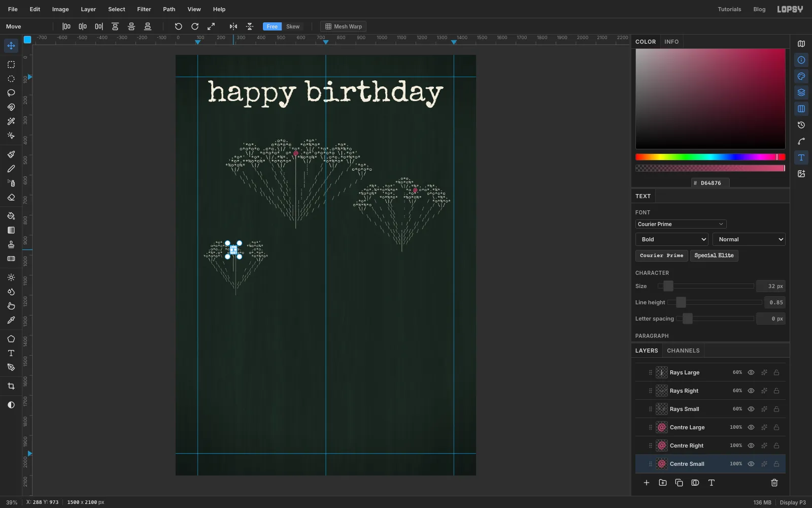Select the Crop tool
The width and height of the screenshot is (812, 508).
(x=11, y=386)
